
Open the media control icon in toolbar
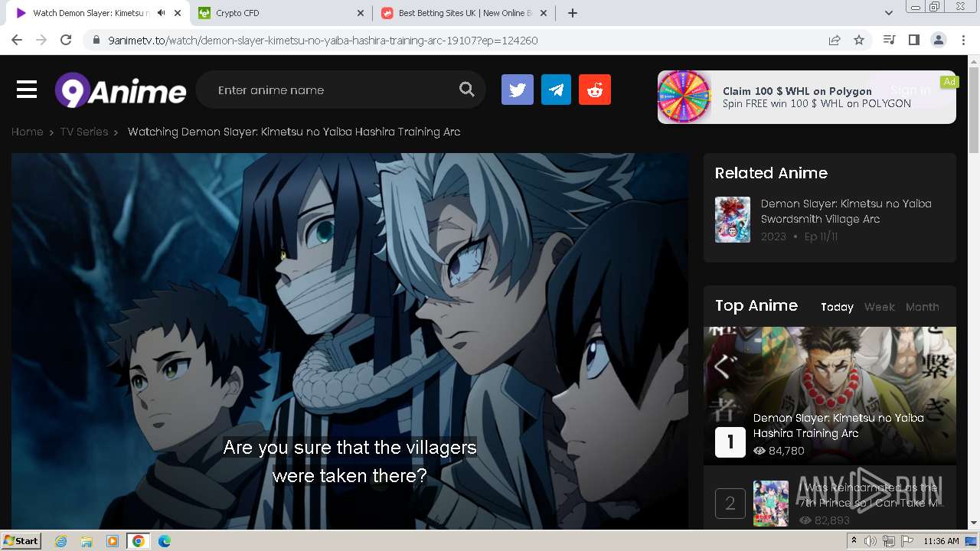(x=889, y=40)
